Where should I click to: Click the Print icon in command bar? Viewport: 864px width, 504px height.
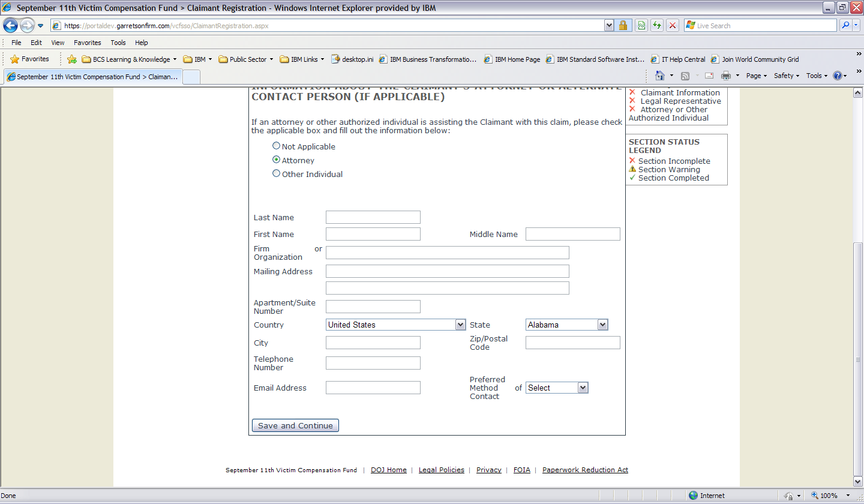(x=725, y=76)
